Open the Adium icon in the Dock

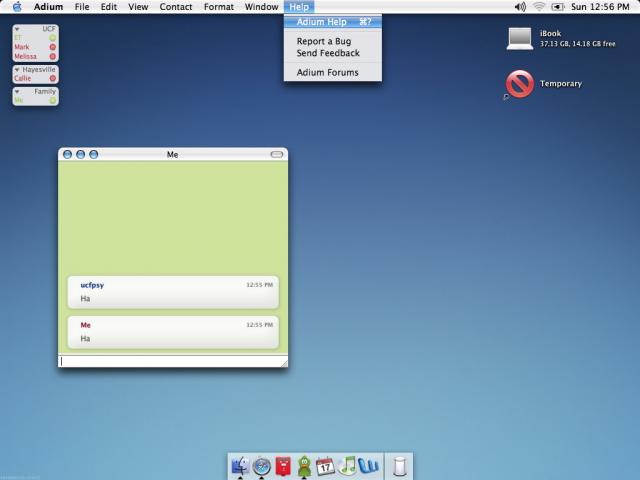(304, 466)
